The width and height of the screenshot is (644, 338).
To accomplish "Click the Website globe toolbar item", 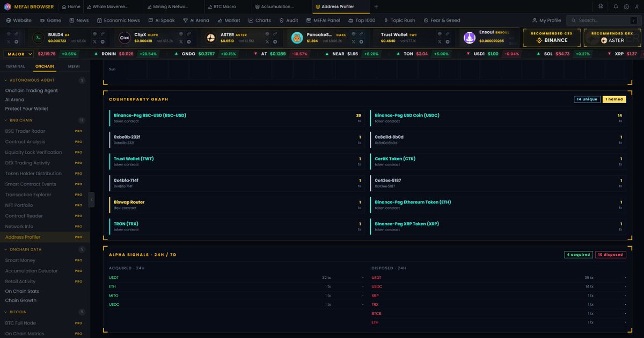I will point(18,20).
